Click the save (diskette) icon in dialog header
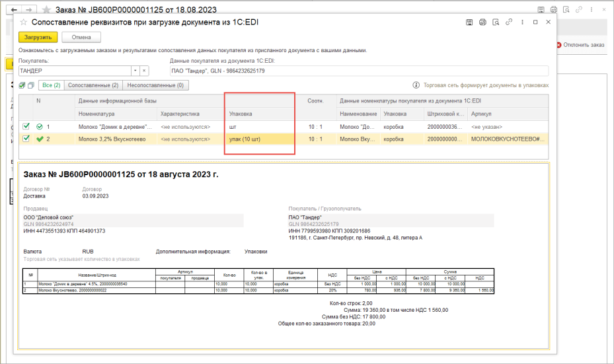 pos(469,22)
